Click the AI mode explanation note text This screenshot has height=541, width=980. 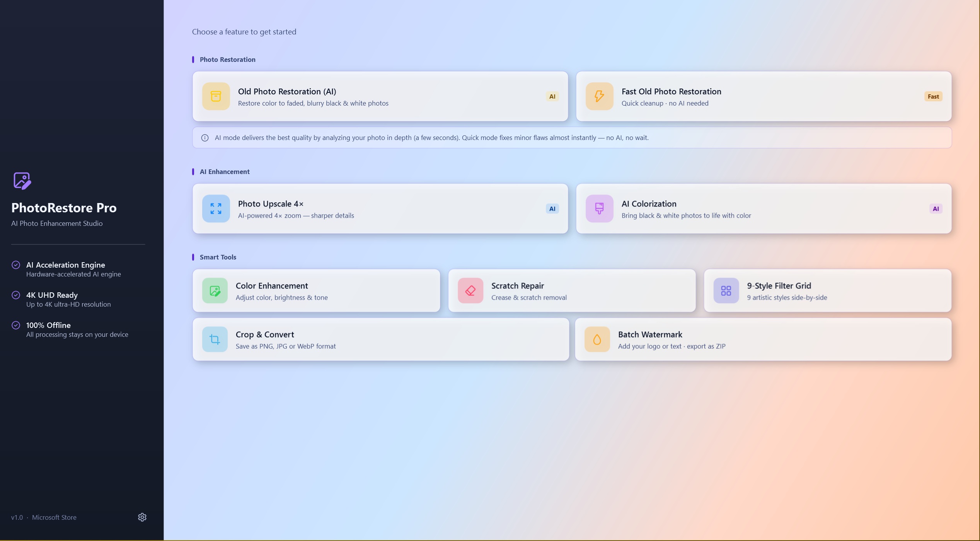[432, 138]
